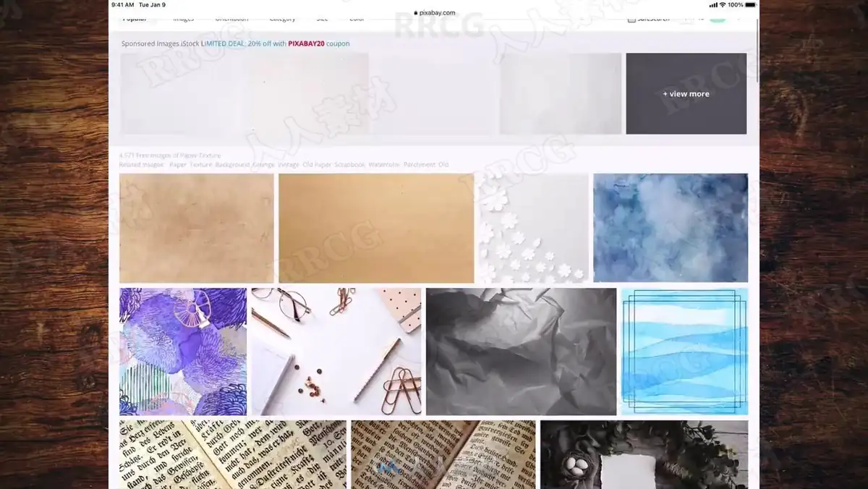Click the PIXABAY20 coupon code
The image size is (868, 489).
[306, 43]
